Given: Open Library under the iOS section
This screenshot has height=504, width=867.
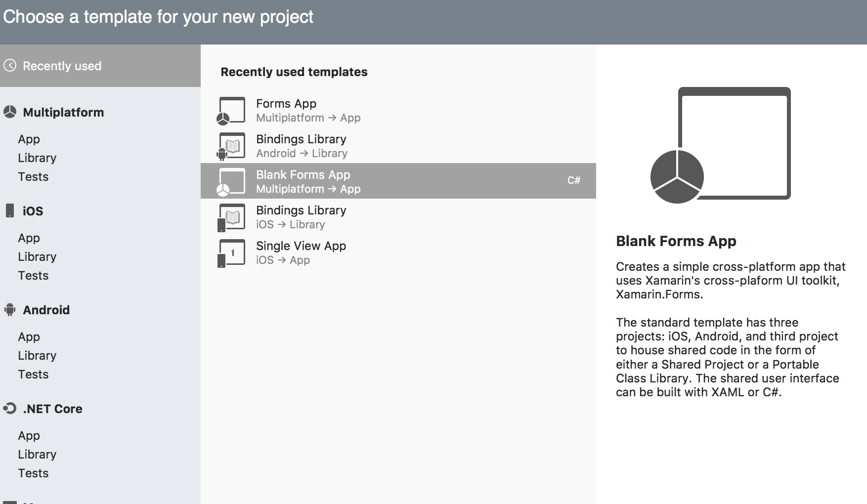Looking at the screenshot, I should [x=37, y=257].
